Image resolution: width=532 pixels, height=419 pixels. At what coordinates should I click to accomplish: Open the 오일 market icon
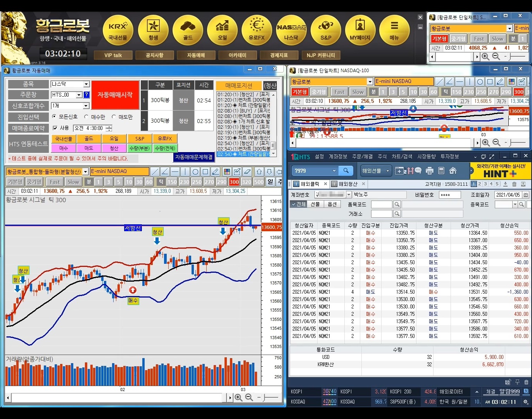[x=222, y=30]
